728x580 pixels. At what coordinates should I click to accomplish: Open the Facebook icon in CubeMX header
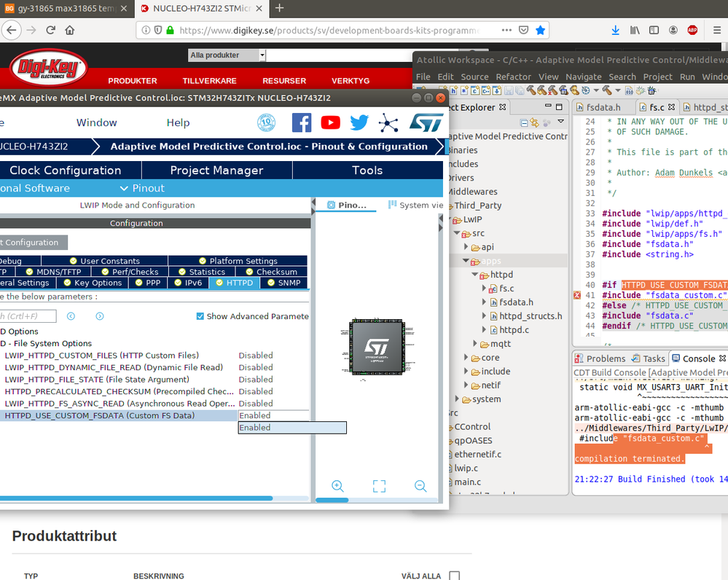click(x=301, y=122)
